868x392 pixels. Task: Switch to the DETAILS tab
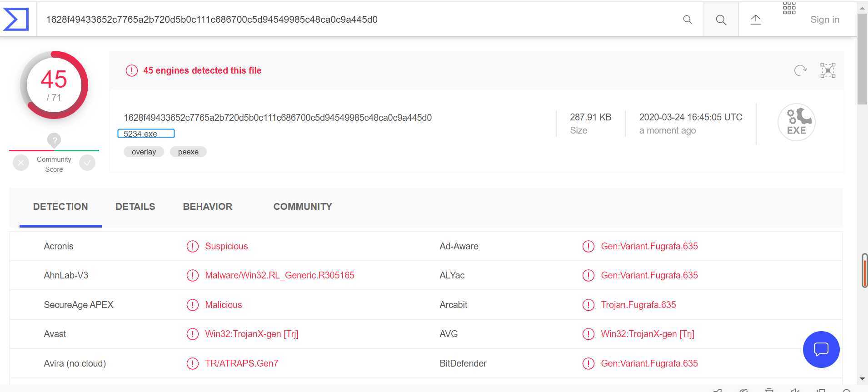(135, 207)
